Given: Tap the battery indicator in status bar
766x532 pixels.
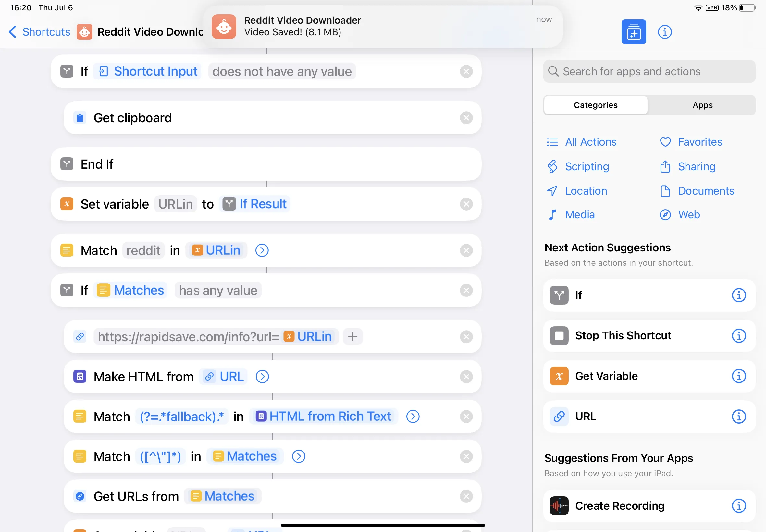Looking at the screenshot, I should click(x=747, y=8).
